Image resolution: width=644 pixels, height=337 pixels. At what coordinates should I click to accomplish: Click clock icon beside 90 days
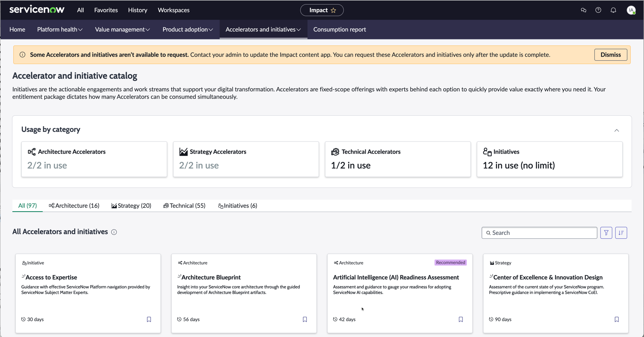pos(491,319)
